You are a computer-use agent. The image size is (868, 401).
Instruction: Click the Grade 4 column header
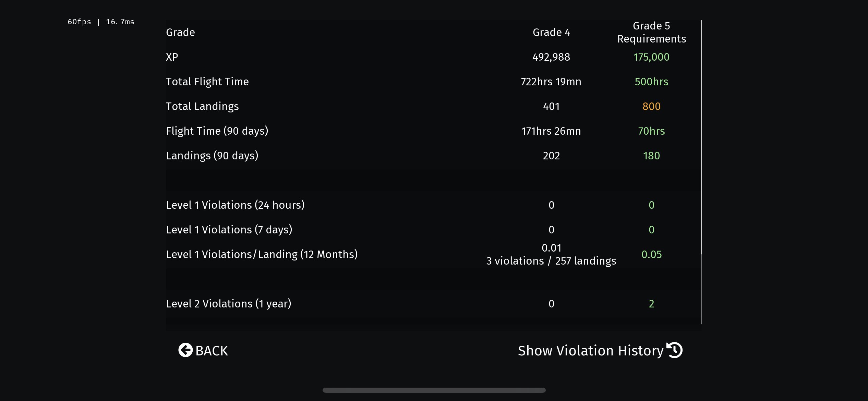pos(551,32)
